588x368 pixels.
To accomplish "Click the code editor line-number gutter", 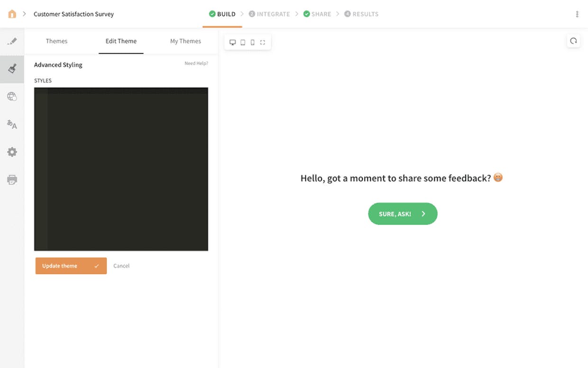I will pos(41,169).
